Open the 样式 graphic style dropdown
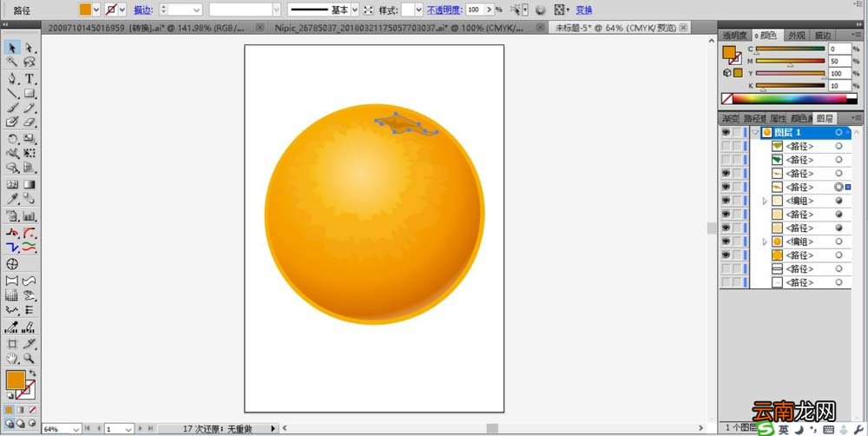 click(x=419, y=10)
